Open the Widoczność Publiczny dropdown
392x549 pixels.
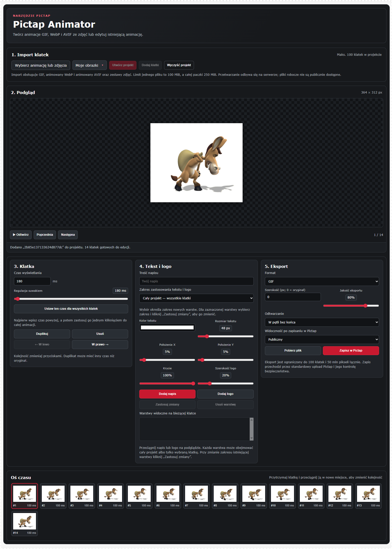pyautogui.click(x=322, y=339)
